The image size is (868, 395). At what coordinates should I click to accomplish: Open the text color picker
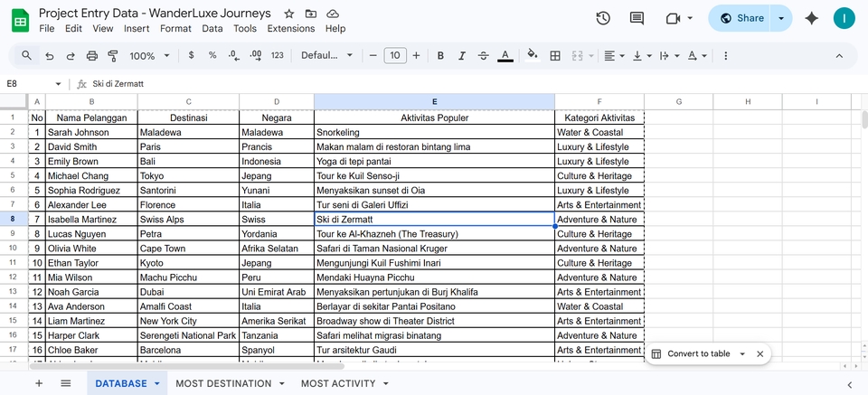coord(505,55)
